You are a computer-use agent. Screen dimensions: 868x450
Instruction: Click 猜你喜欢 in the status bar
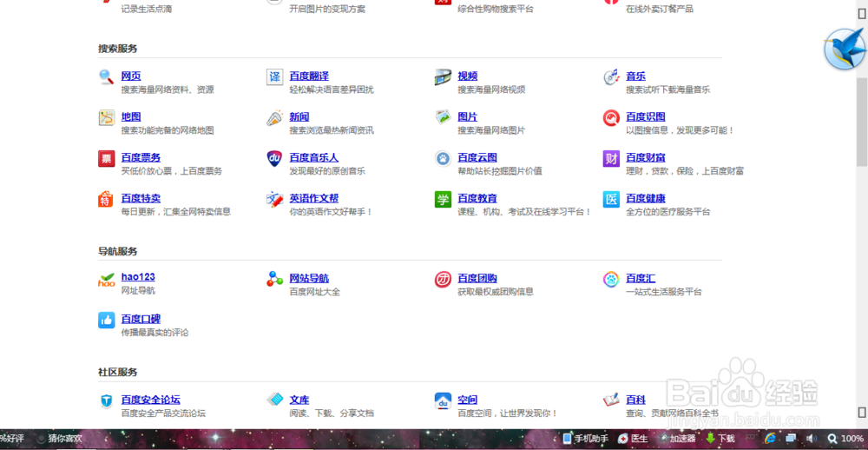(x=59, y=439)
